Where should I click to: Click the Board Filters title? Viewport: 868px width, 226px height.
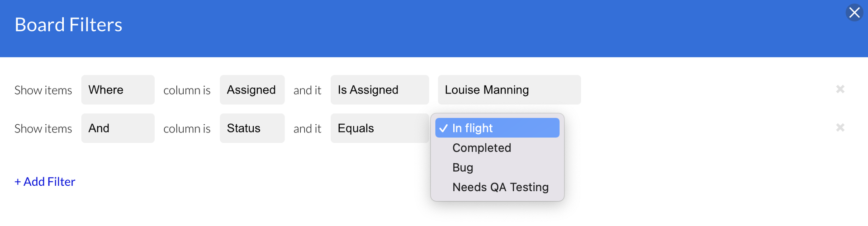pyautogui.click(x=68, y=25)
